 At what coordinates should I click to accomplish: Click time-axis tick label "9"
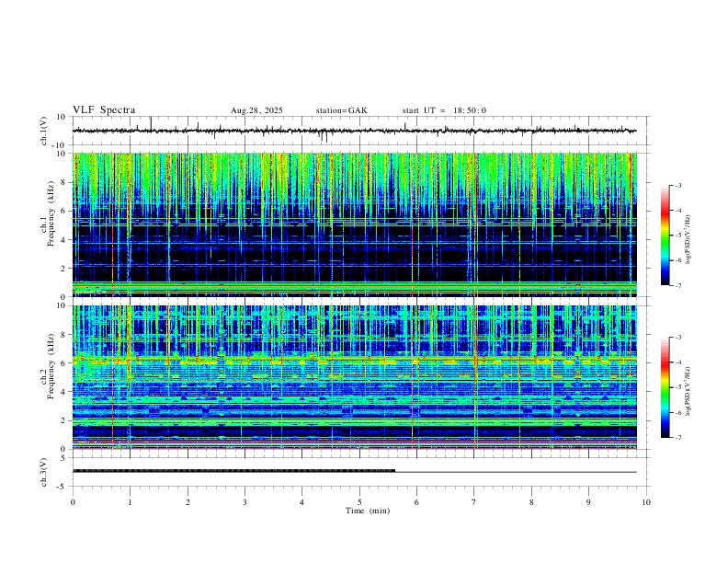(x=588, y=502)
